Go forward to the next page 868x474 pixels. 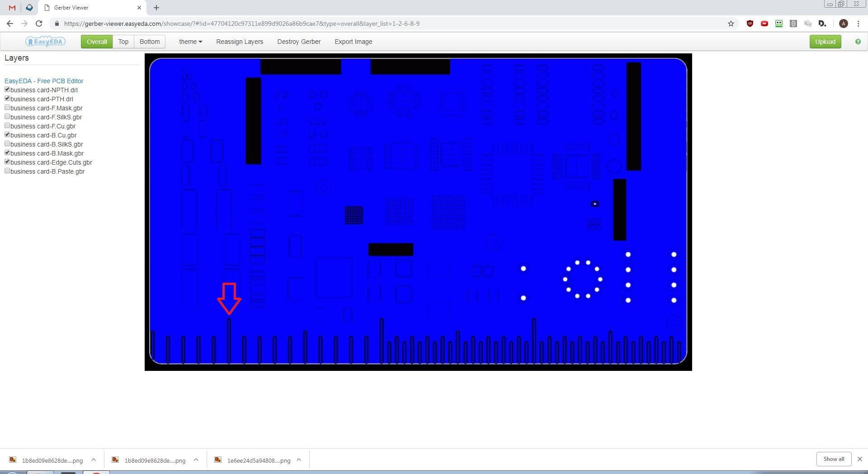coord(24,24)
